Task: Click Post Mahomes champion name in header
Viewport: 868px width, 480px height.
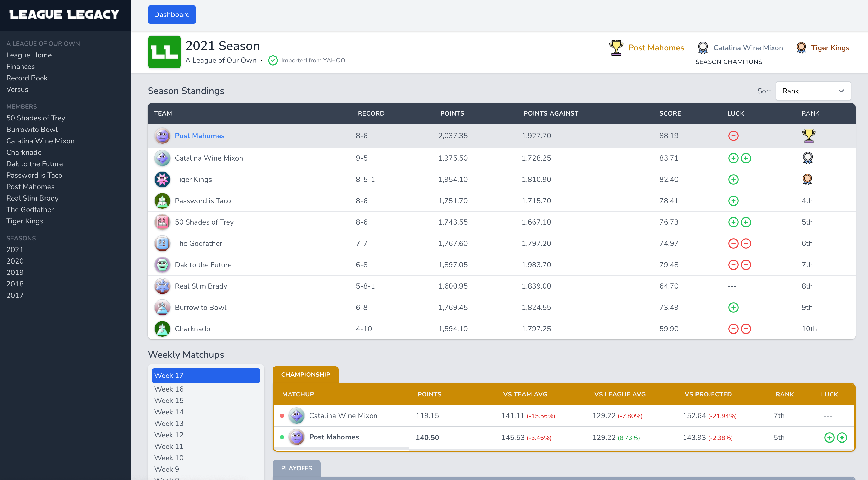Action: [656, 48]
